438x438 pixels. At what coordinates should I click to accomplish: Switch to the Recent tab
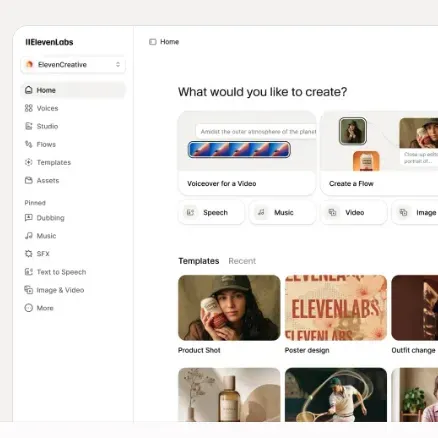point(242,261)
